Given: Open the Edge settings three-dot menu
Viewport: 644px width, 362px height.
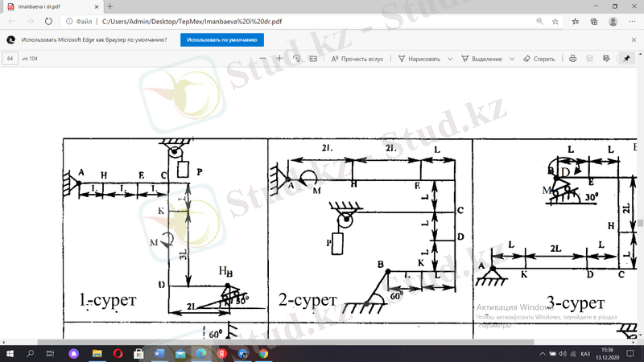Looking at the screenshot, I should point(632,22).
